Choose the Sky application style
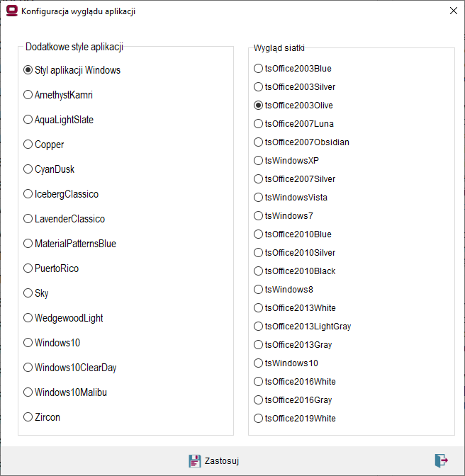The width and height of the screenshot is (465, 476). [36, 293]
